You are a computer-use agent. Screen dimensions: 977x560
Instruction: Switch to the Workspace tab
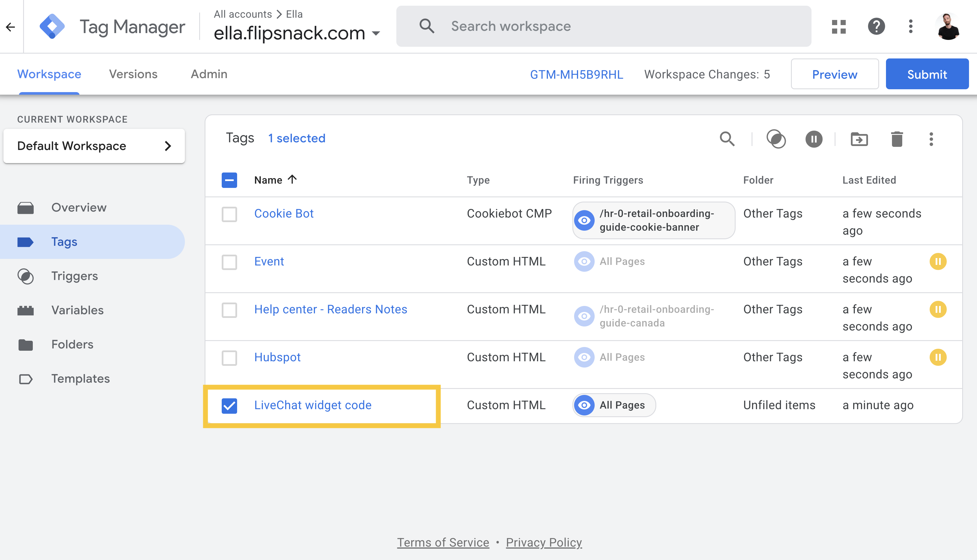coord(49,74)
